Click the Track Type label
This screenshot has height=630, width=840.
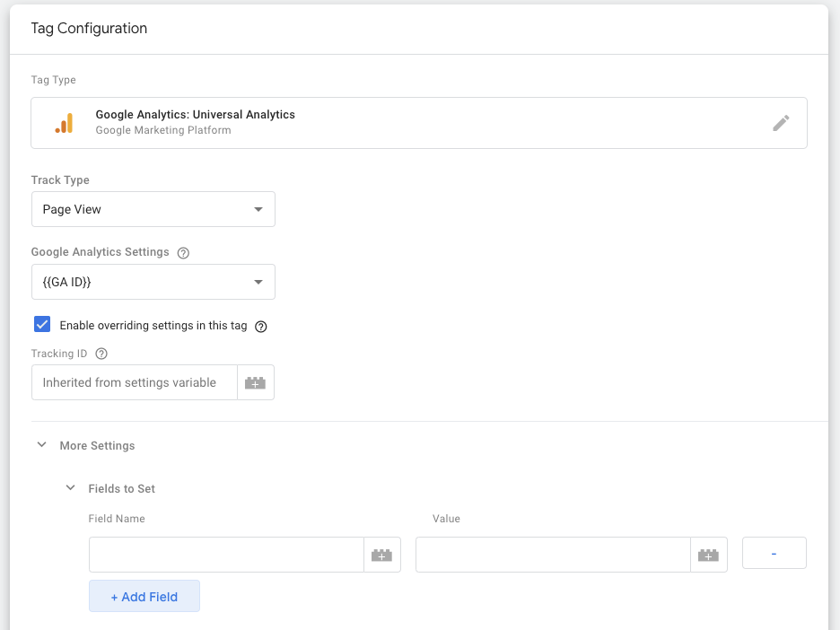[x=60, y=180]
